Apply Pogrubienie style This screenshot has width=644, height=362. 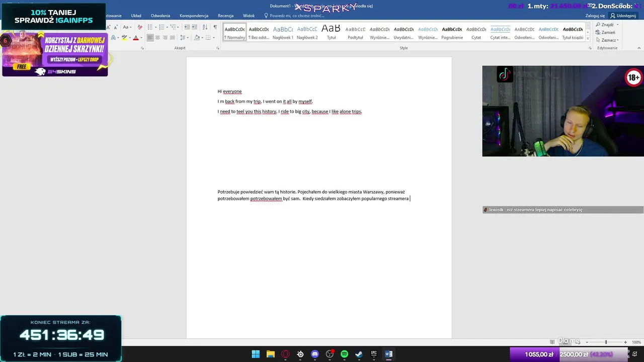tap(452, 32)
